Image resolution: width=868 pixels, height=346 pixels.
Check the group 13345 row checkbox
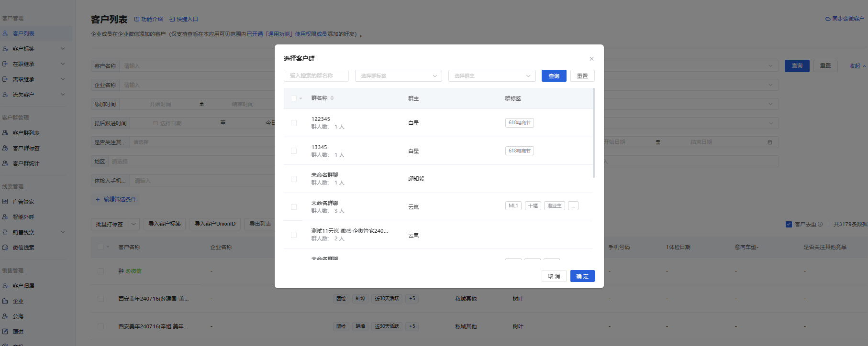(x=294, y=151)
